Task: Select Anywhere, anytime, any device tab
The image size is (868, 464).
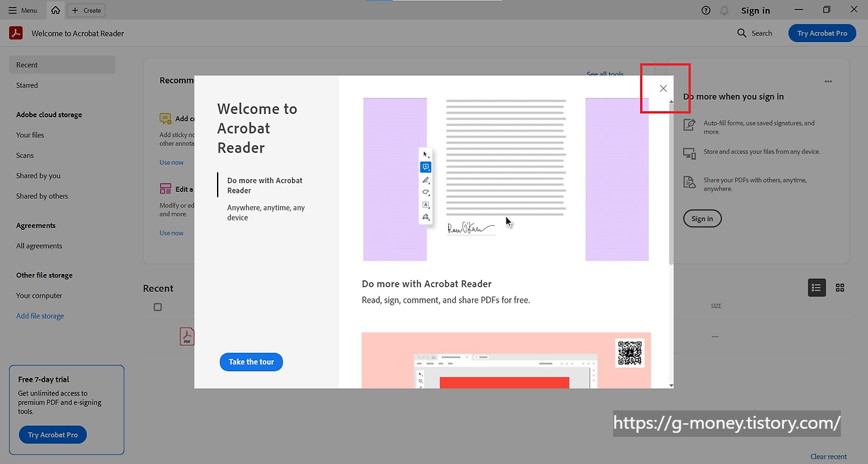Action: click(x=266, y=212)
